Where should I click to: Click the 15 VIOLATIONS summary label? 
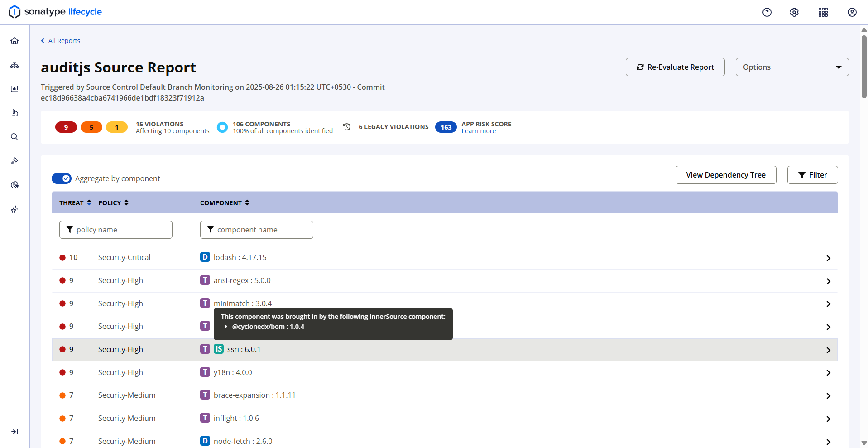tap(160, 124)
